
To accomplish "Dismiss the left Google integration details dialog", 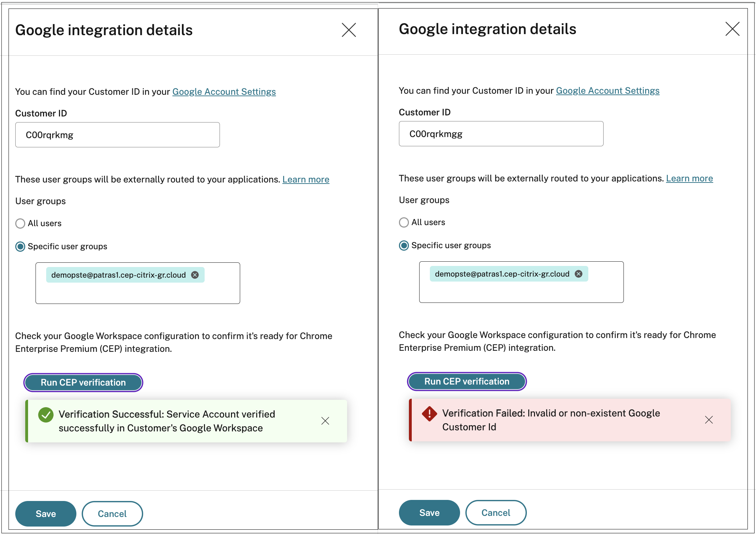I will pyautogui.click(x=349, y=30).
